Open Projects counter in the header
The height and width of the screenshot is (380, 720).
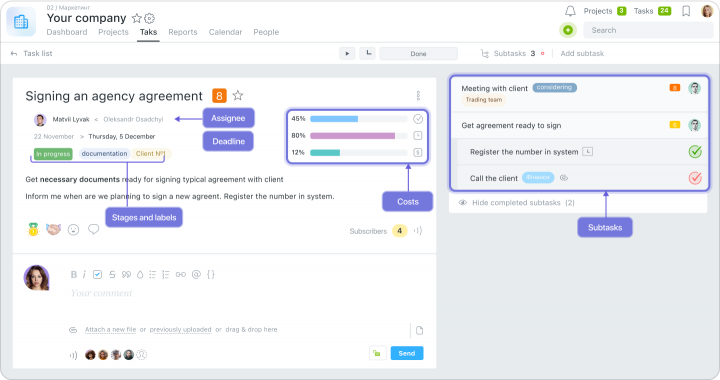(x=605, y=11)
